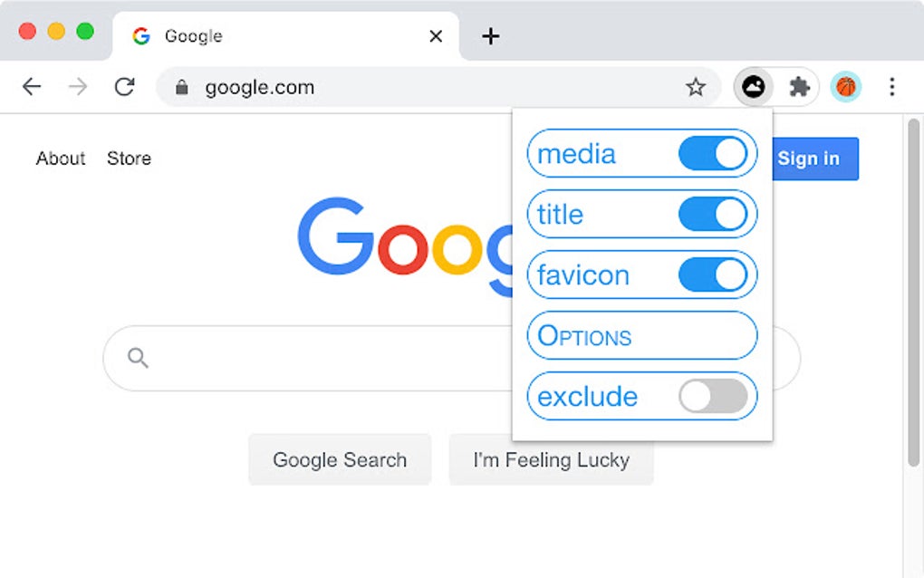924x578 pixels.
Task: Disable the title toggle
Action: (712, 215)
